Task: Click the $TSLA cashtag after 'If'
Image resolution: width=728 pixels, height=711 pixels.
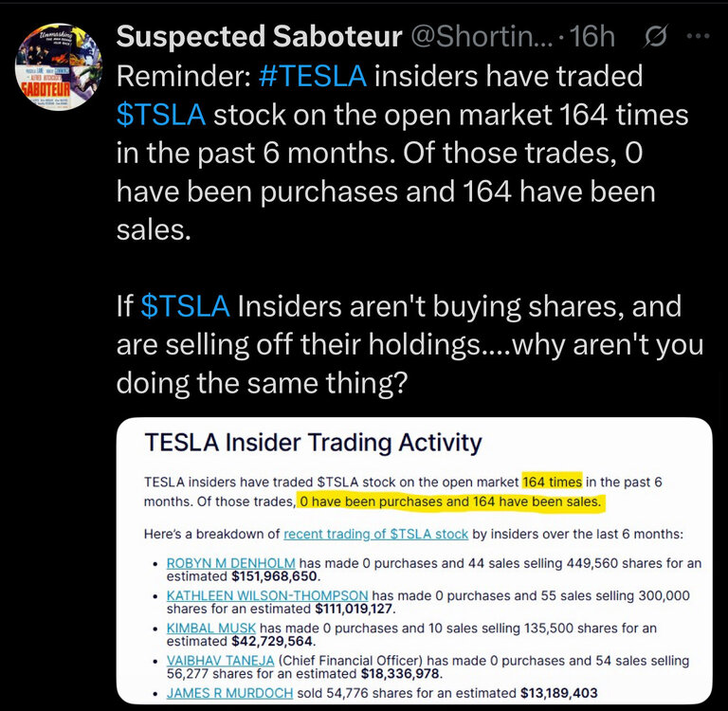Action: click(x=185, y=306)
